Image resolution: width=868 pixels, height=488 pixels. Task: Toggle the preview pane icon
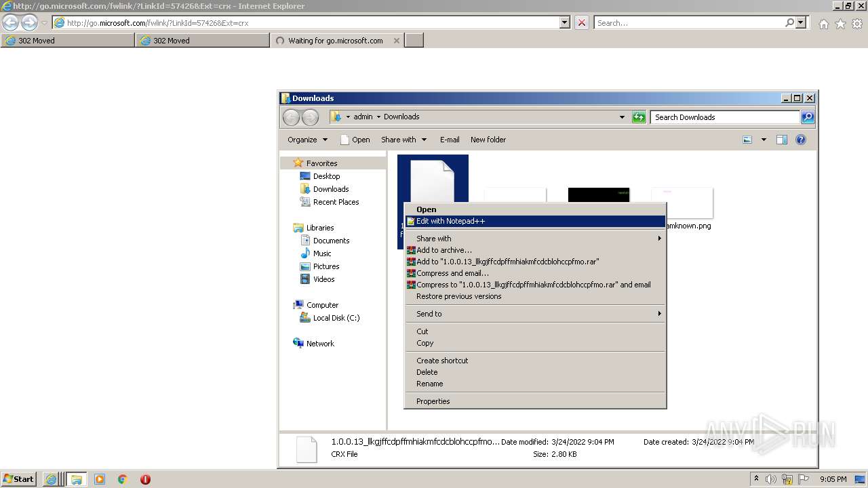pos(782,140)
